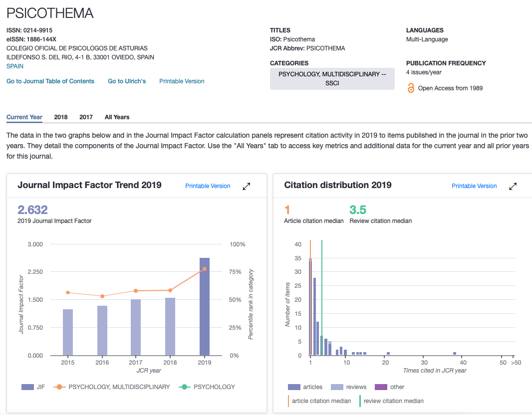Follow the Go to Ulrich's link

tap(127, 81)
